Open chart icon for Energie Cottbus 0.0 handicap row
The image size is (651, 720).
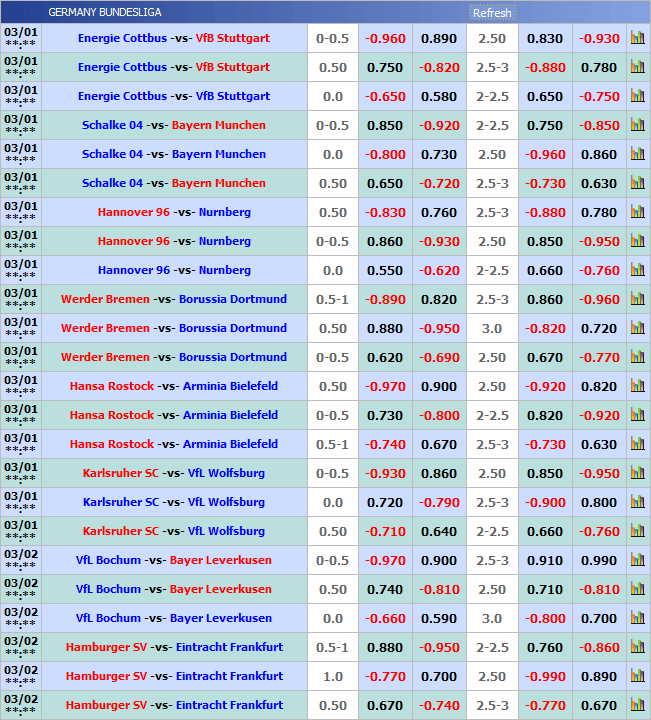coord(638,96)
